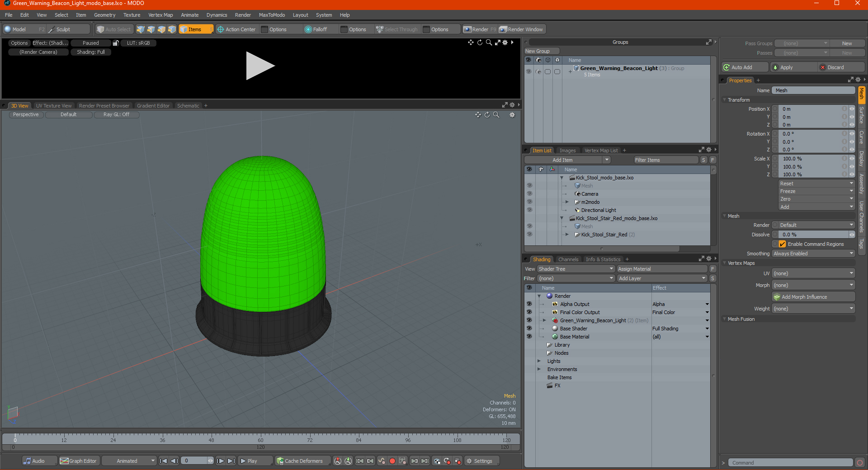Viewport: 868px width, 470px height.
Task: Select the Vertices selection mode icon
Action: [x=141, y=29]
